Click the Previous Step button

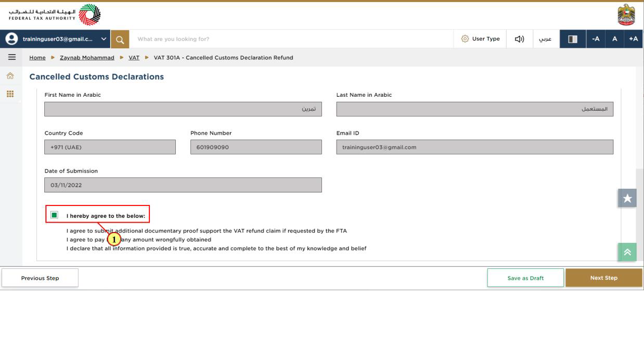pos(40,278)
